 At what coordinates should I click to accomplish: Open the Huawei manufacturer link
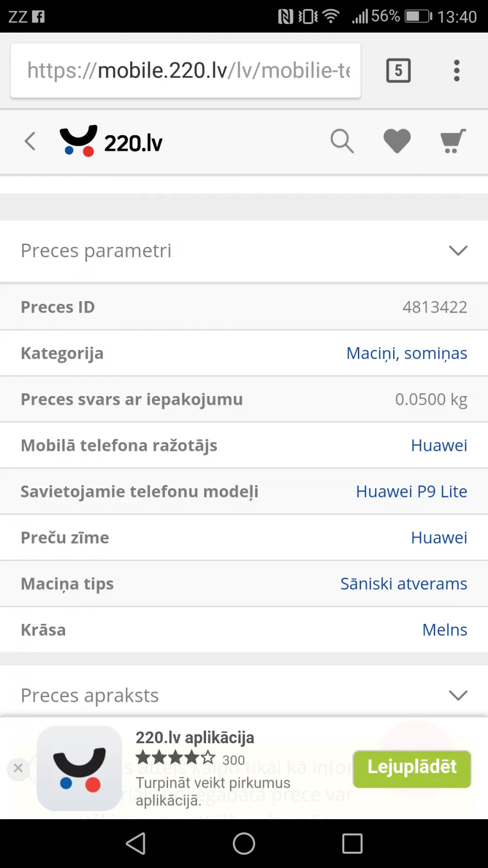439,445
